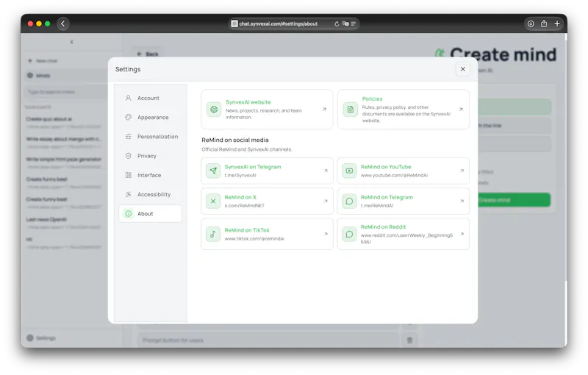Open SynvexAI on Telegram link
Image resolution: width=588 pixels, height=375 pixels.
click(267, 171)
